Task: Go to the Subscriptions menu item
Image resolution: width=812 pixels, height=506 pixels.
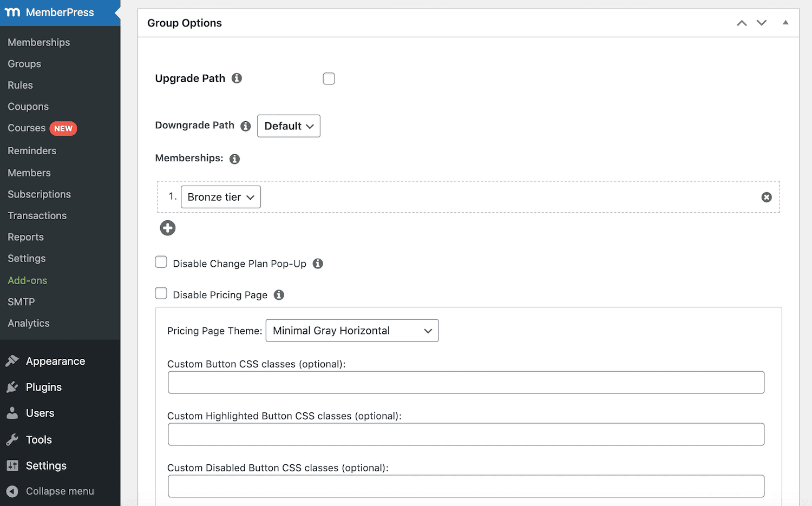Action: tap(39, 194)
